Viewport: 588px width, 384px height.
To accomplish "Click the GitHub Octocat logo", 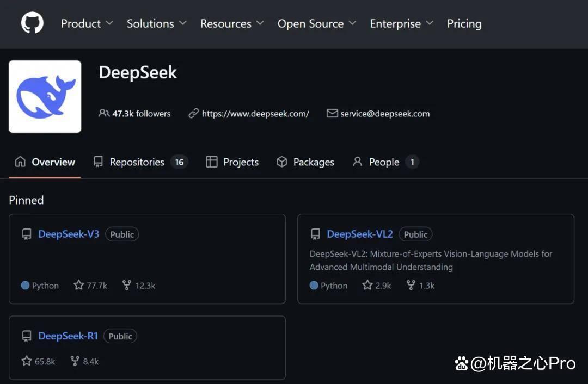I will pyautogui.click(x=32, y=23).
